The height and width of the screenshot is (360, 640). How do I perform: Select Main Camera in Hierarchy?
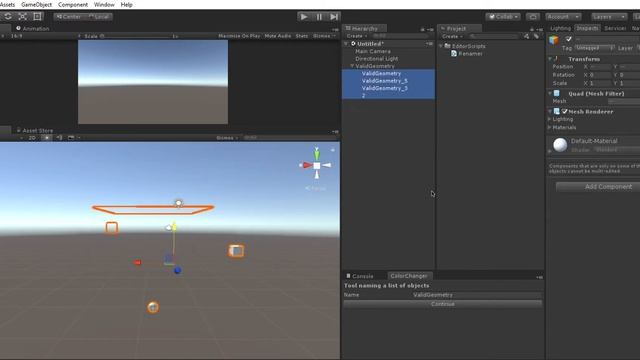point(373,51)
